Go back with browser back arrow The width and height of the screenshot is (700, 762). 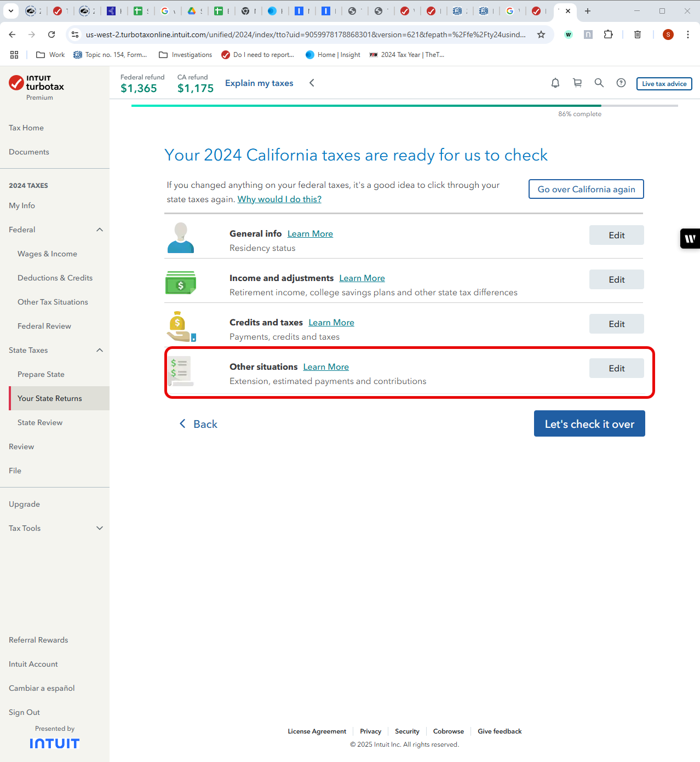coord(12,35)
